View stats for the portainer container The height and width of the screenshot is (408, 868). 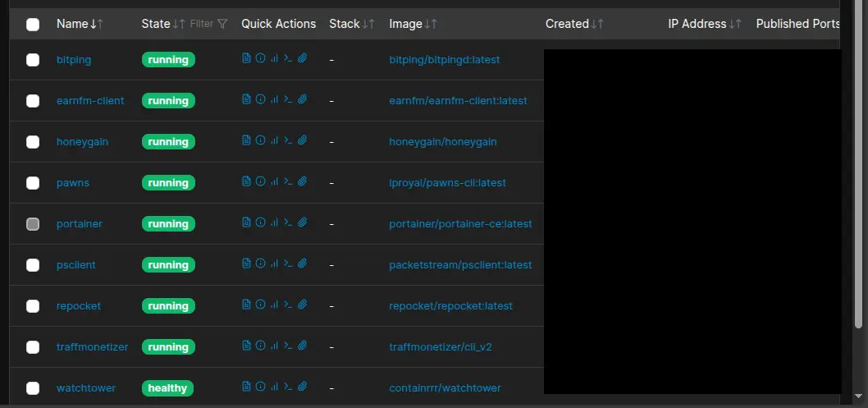(x=274, y=222)
